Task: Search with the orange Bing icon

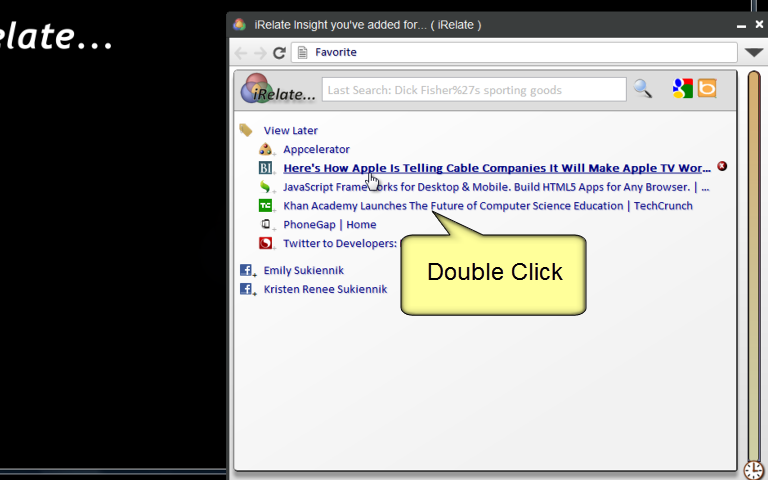Action: pos(707,88)
